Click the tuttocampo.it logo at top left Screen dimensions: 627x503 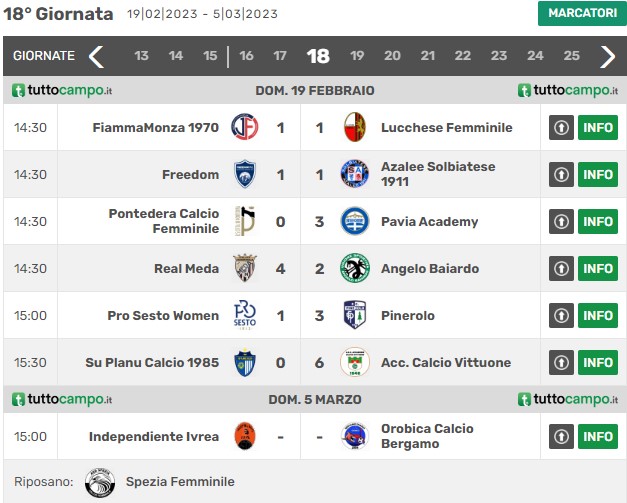[x=62, y=90]
